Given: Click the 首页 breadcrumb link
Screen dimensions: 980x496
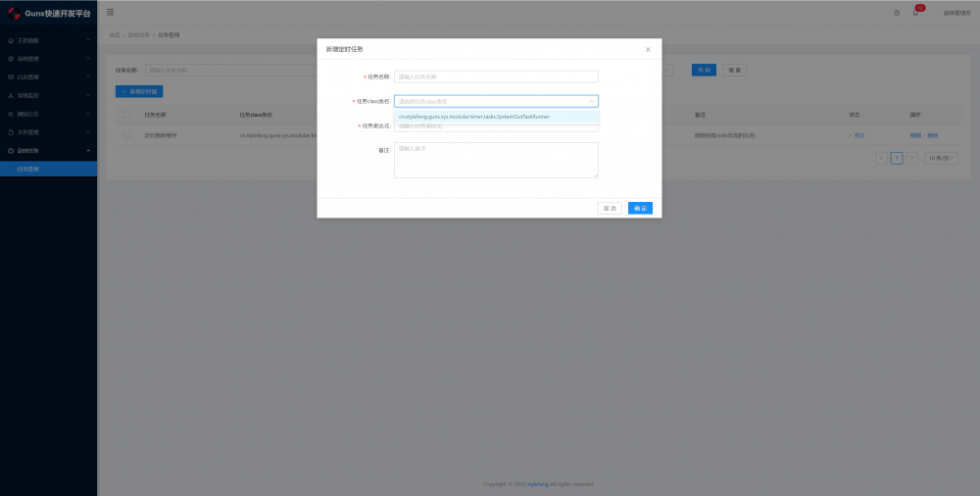Looking at the screenshot, I should coord(115,35).
